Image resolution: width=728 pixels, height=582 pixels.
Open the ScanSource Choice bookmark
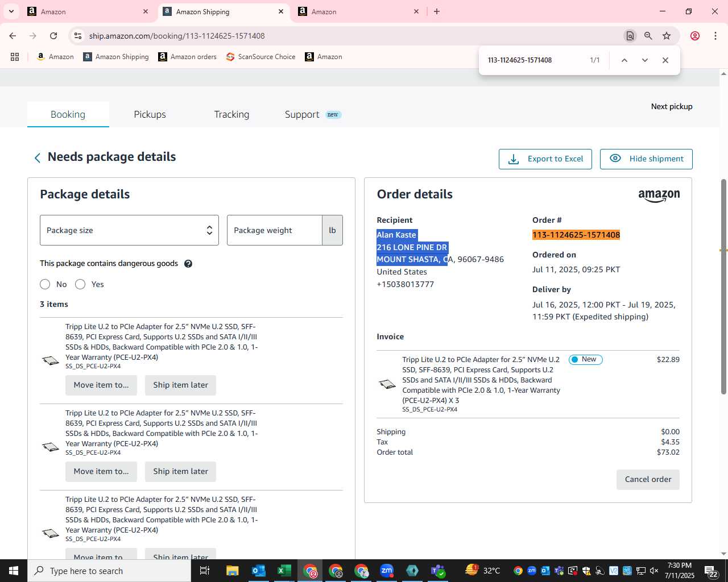260,57
